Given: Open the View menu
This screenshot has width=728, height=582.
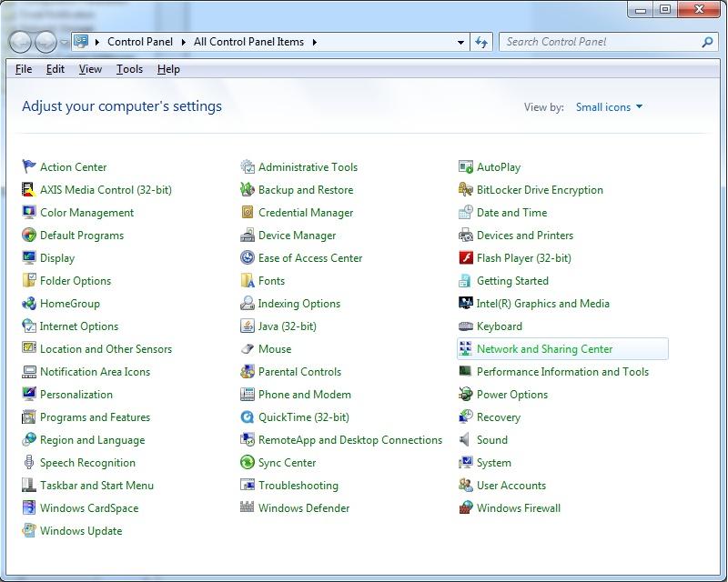Looking at the screenshot, I should [89, 68].
